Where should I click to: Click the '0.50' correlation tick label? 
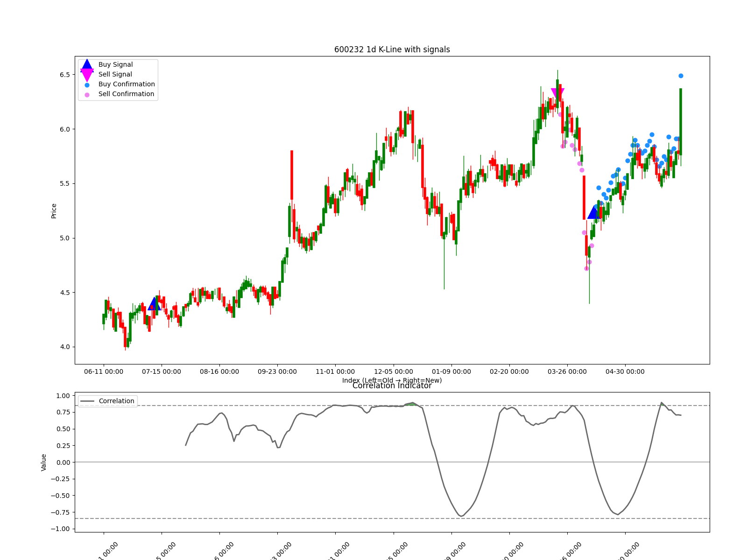(63, 429)
